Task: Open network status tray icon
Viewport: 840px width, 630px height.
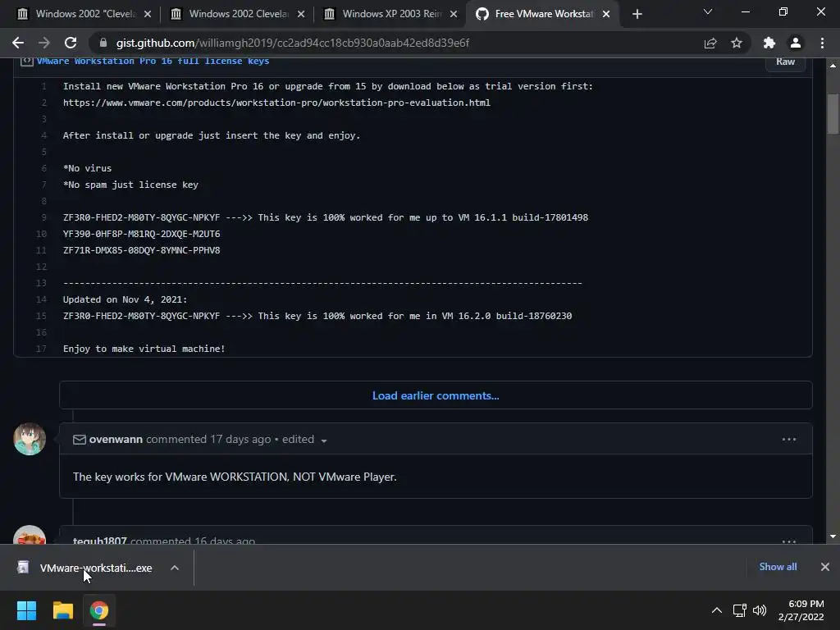Action: [740, 610]
